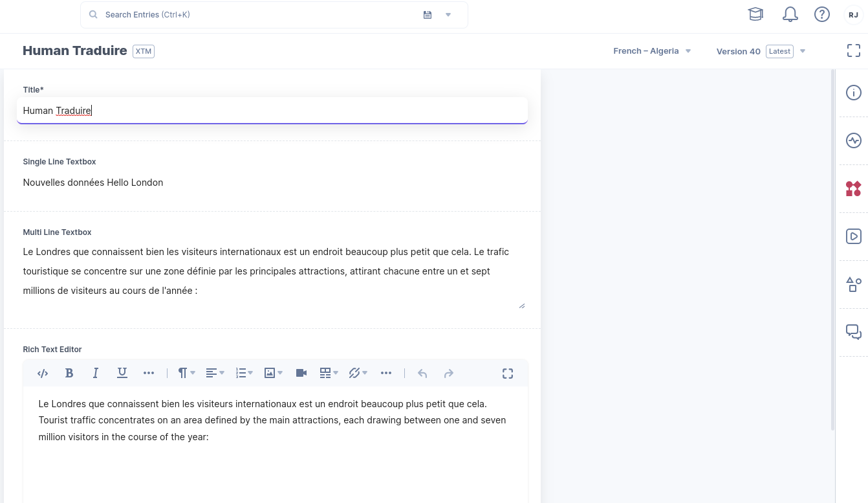Image resolution: width=868 pixels, height=503 pixels.
Task: Open the activity pulse sidebar icon
Action: pyautogui.click(x=854, y=140)
